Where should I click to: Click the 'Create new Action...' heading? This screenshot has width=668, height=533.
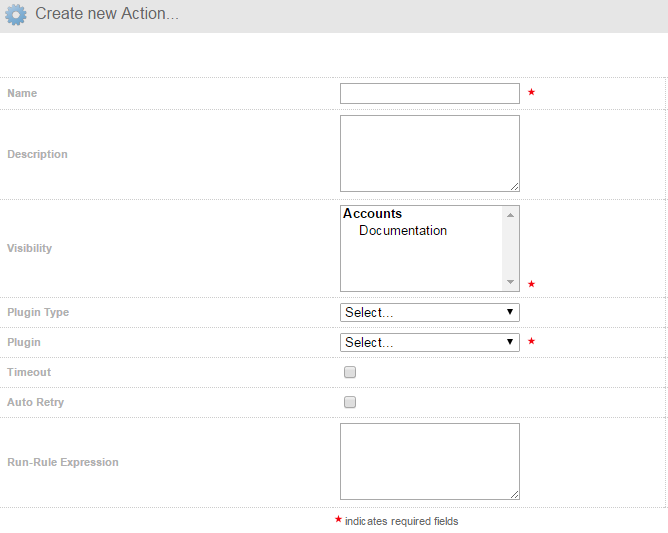click(x=107, y=14)
